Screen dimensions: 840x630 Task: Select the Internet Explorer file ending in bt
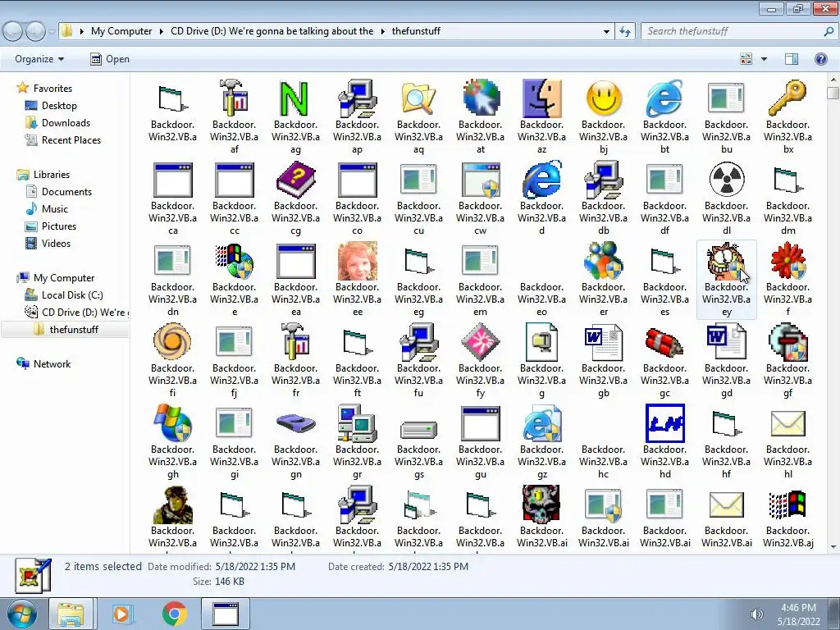664,116
